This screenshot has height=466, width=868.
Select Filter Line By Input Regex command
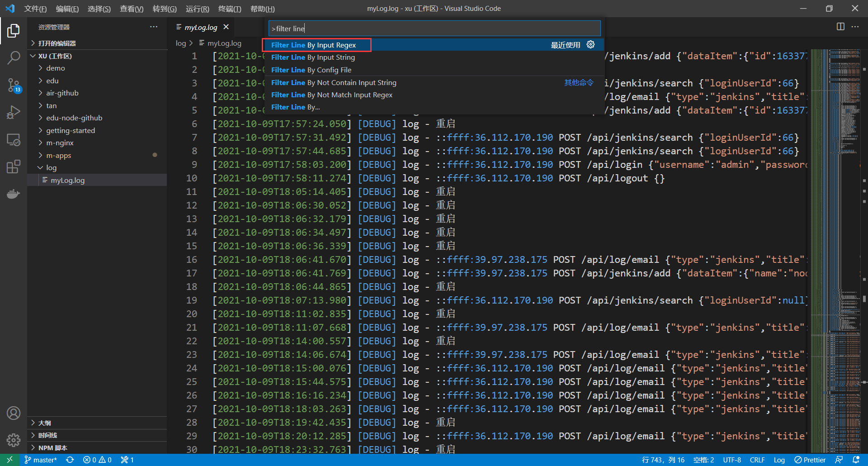[x=313, y=45]
